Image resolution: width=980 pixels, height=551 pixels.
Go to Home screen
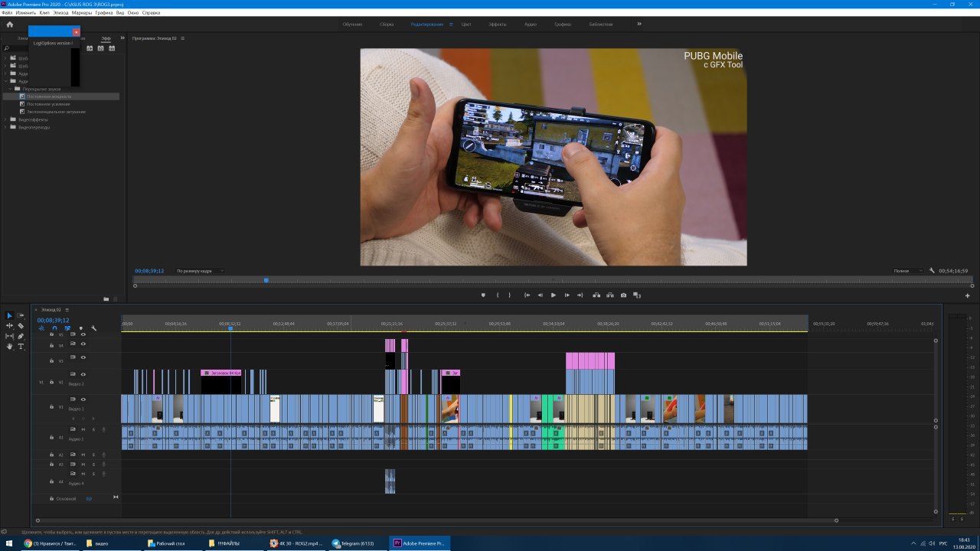9,24
